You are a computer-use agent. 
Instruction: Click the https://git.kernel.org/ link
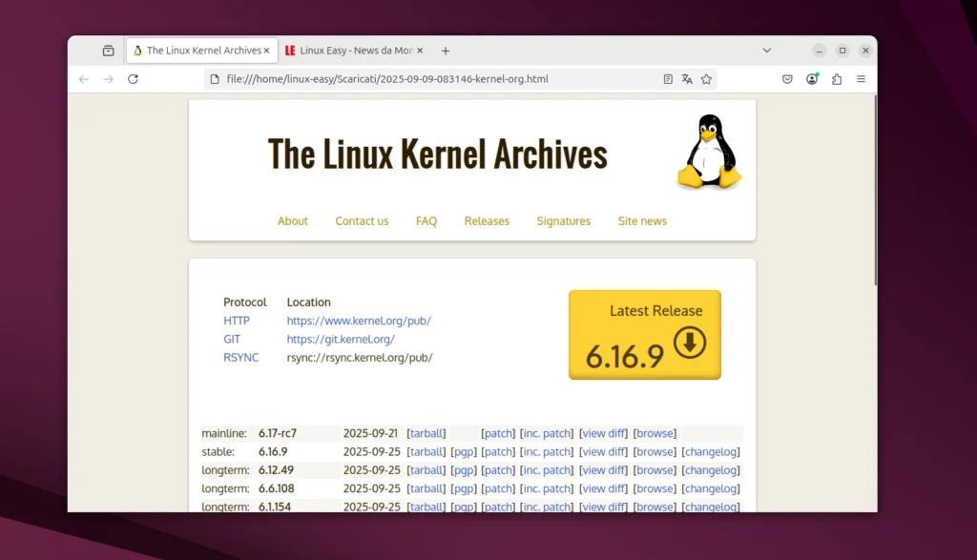[341, 340]
